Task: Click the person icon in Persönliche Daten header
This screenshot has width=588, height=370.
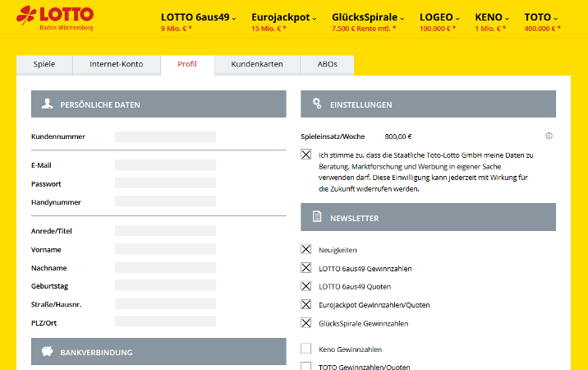Action: coord(48,104)
